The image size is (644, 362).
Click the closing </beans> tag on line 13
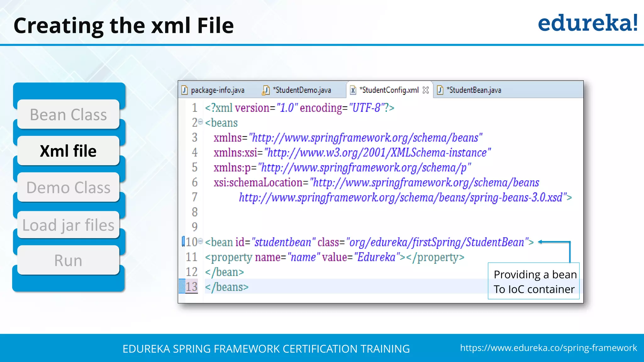(x=227, y=287)
